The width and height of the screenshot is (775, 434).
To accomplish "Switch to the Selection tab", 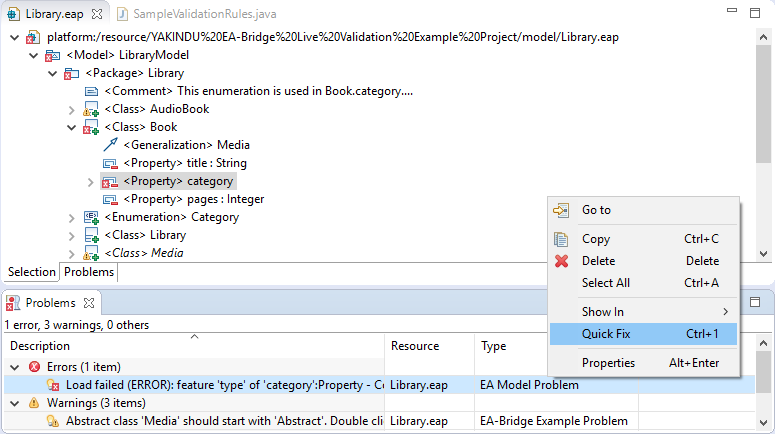I will tap(31, 272).
